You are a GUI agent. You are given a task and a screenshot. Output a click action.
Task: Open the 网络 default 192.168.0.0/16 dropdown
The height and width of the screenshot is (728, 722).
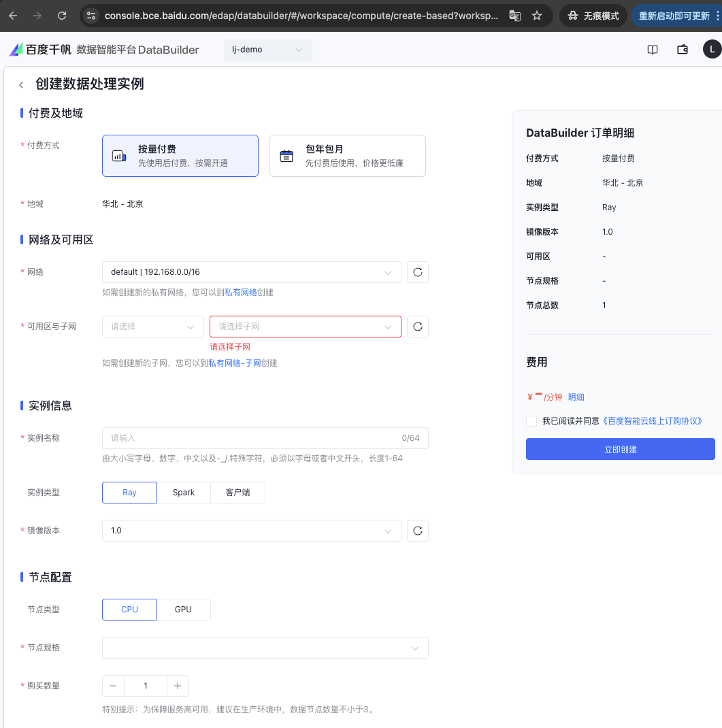251,272
